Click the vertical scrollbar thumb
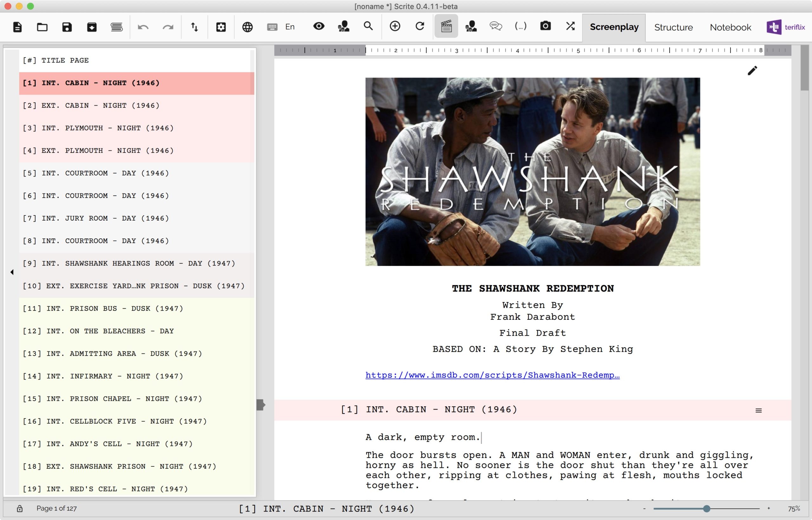The height and width of the screenshot is (520, 812). [x=805, y=68]
